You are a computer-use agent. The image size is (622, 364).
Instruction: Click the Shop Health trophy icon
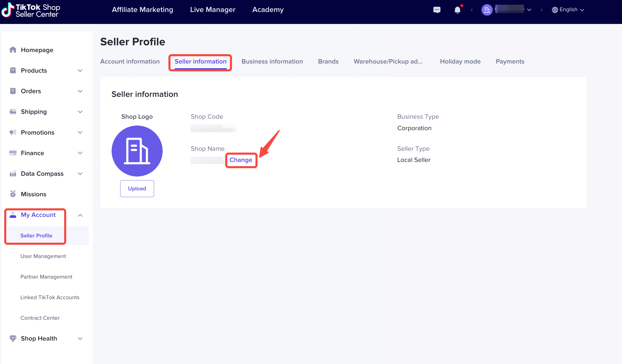(x=13, y=338)
